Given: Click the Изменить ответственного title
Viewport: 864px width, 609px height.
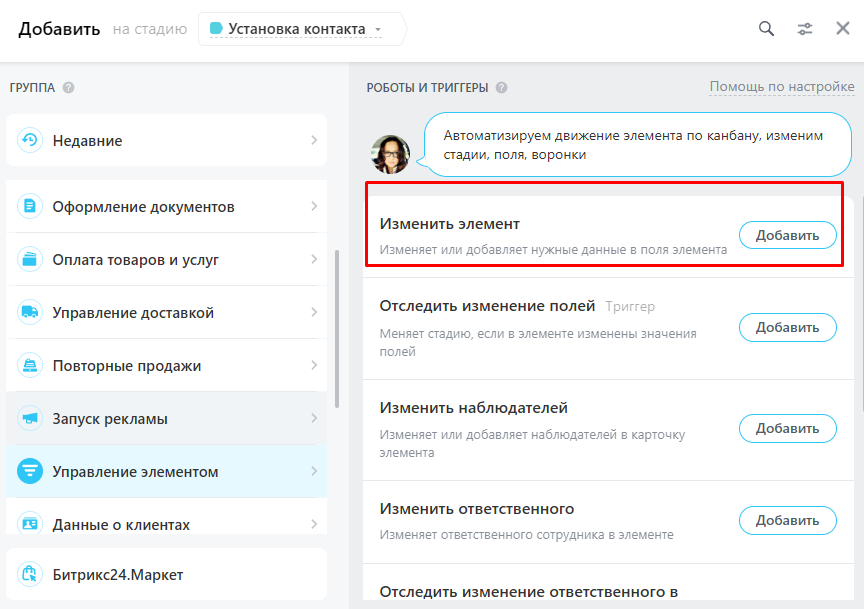Looking at the screenshot, I should pyautogui.click(x=477, y=509).
